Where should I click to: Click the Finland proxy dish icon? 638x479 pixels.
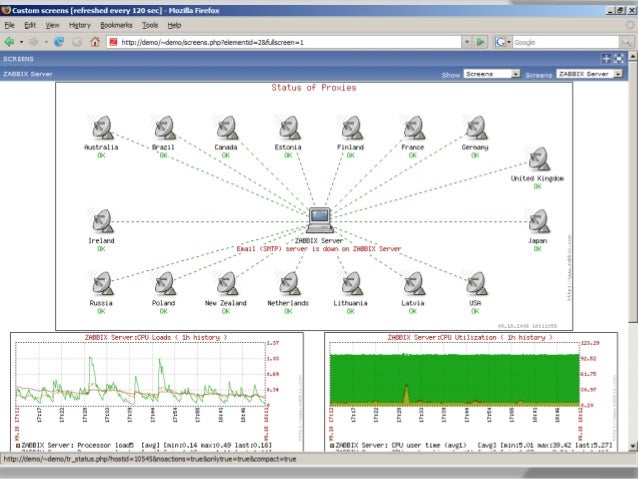click(x=351, y=128)
